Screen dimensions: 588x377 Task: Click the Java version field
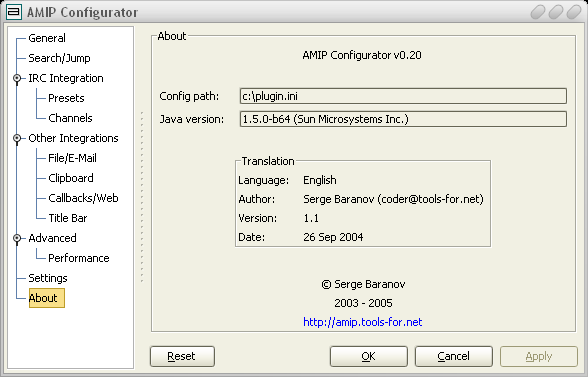pyautogui.click(x=403, y=119)
